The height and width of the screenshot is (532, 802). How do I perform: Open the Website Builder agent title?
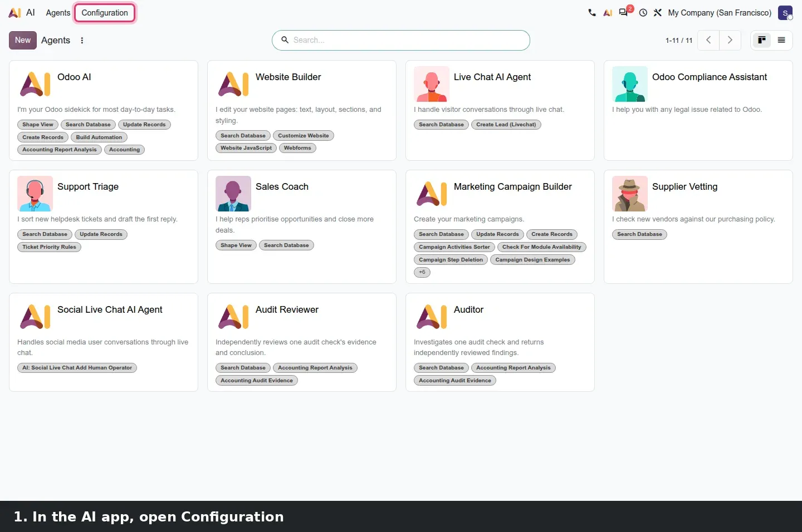click(x=288, y=77)
